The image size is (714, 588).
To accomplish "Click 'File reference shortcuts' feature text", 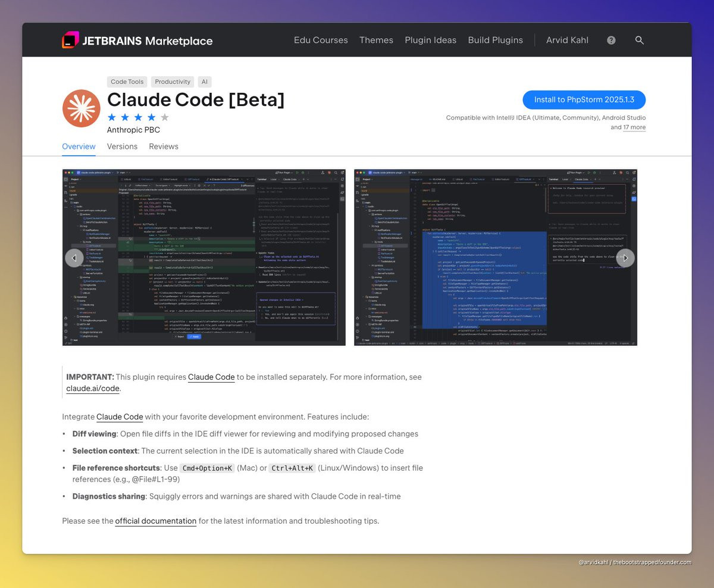I will pos(117,468).
